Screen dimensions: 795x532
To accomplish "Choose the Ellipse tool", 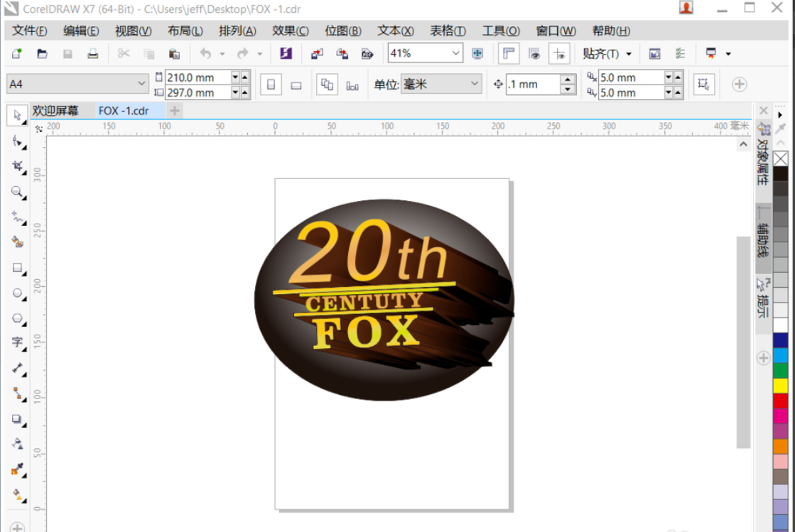I will (17, 293).
